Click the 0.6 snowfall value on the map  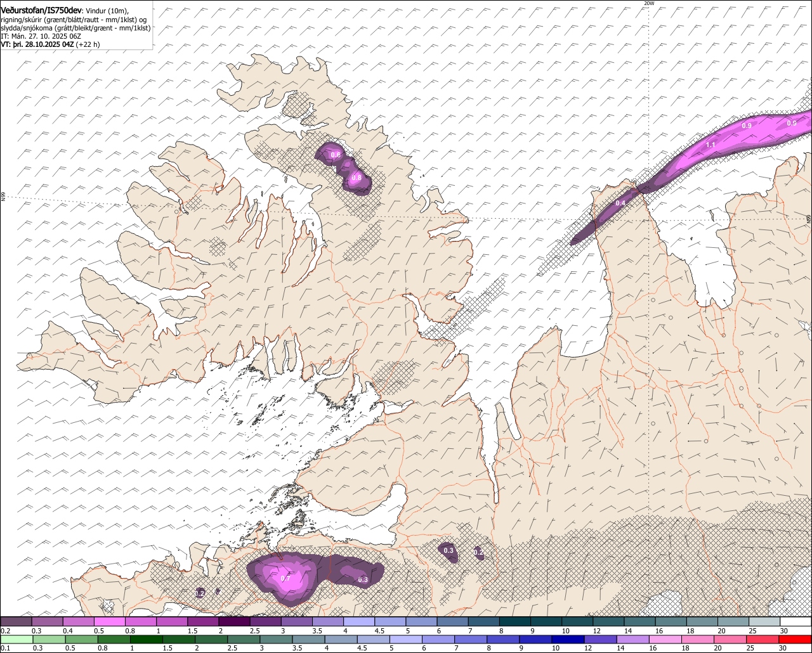click(336, 155)
